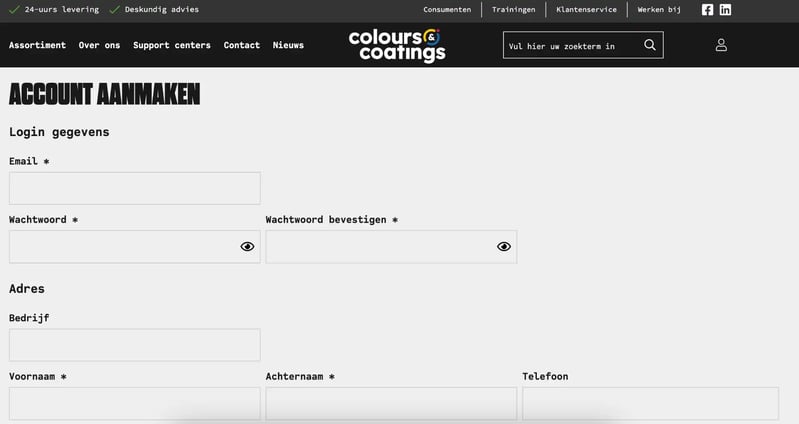Click the 'Login gegevens' section heading
Viewport: 799px width, 424px height.
(x=59, y=132)
